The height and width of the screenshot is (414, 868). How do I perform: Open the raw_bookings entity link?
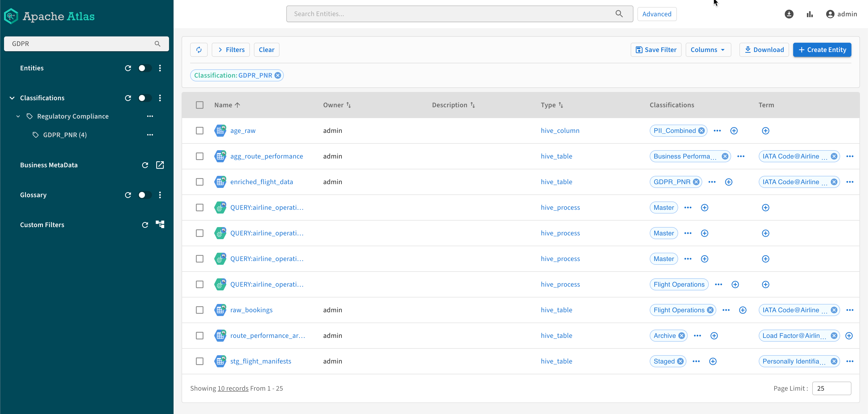tap(251, 310)
